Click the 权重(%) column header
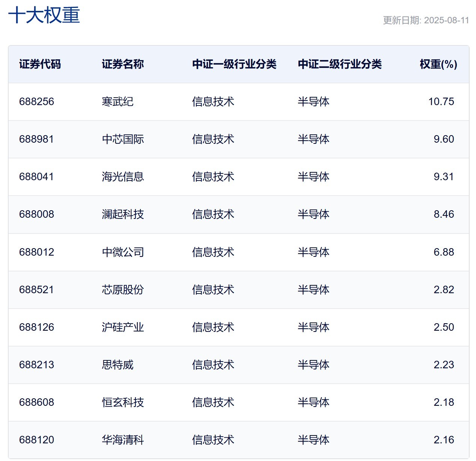The width and height of the screenshot is (476, 461). [x=438, y=64]
